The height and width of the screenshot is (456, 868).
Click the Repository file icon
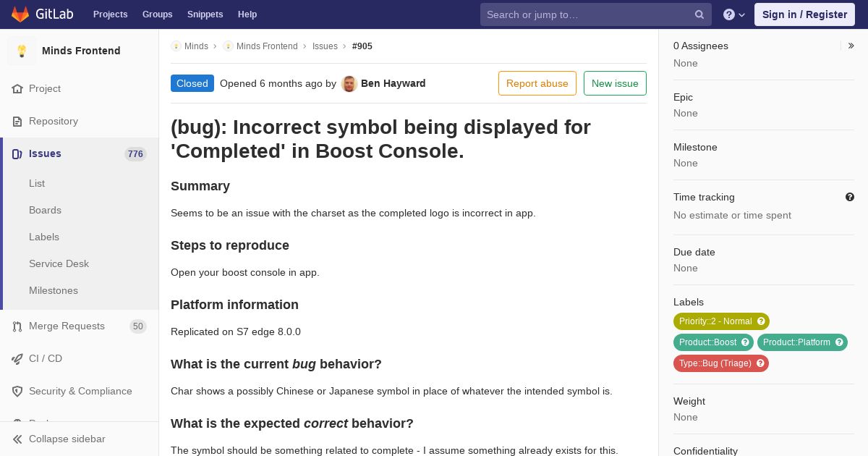click(17, 122)
